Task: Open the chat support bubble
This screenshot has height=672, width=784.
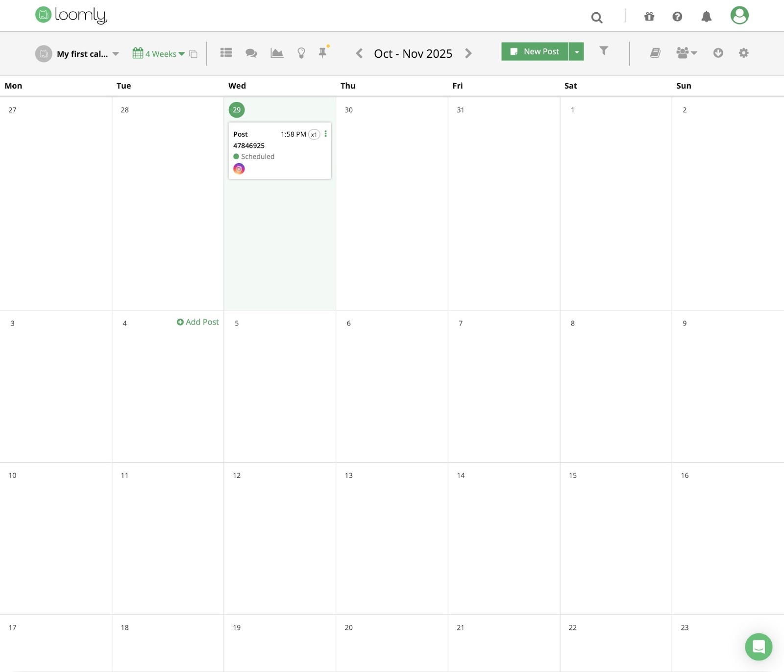Action: coord(758,647)
